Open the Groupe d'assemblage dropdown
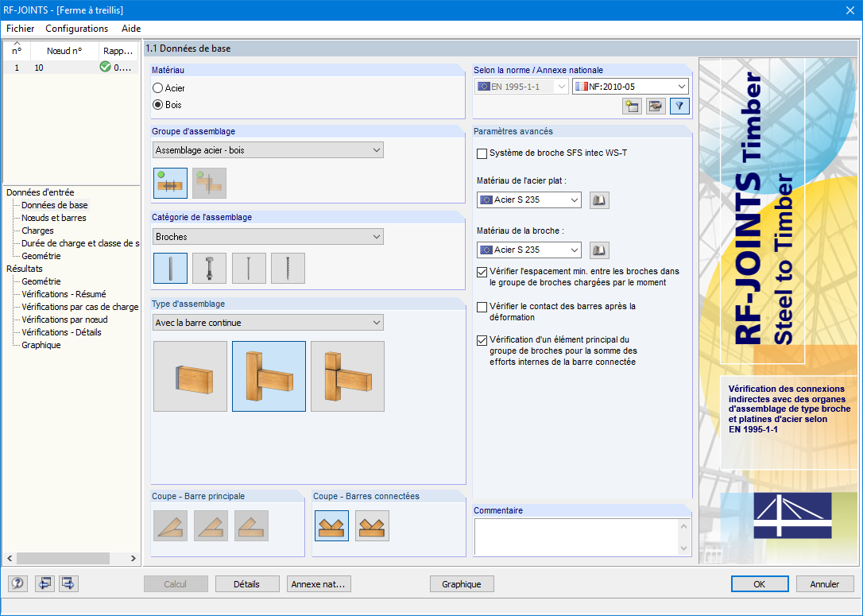863x616 pixels. pos(268,149)
